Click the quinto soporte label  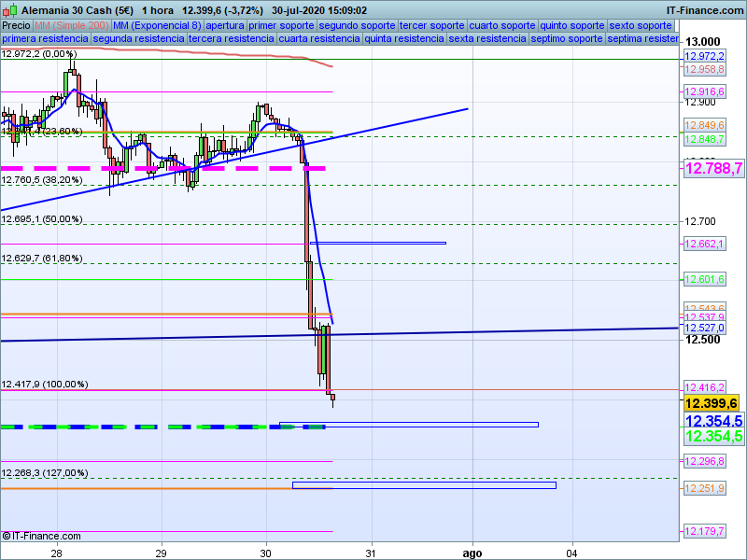point(572,26)
